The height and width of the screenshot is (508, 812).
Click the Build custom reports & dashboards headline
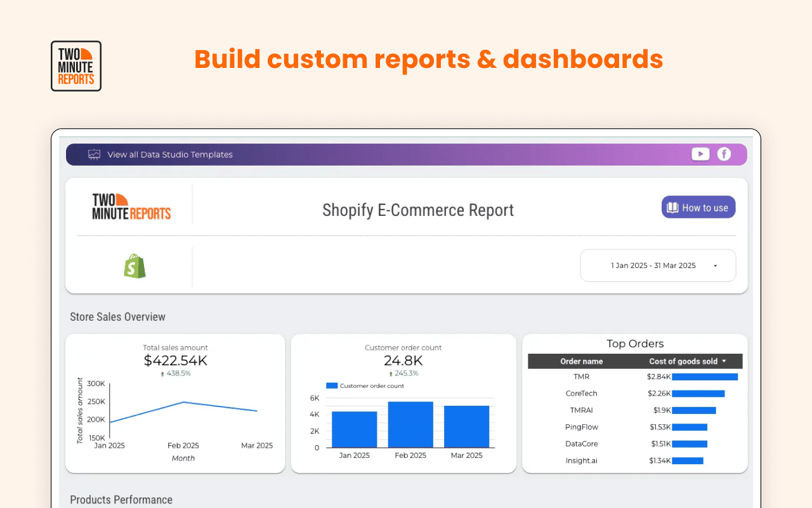pos(429,59)
